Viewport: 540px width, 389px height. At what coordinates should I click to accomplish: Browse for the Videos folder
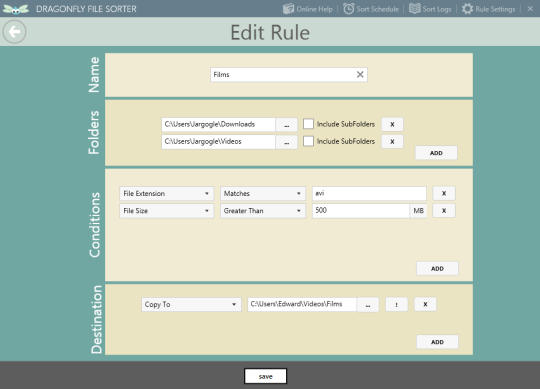[x=287, y=142]
